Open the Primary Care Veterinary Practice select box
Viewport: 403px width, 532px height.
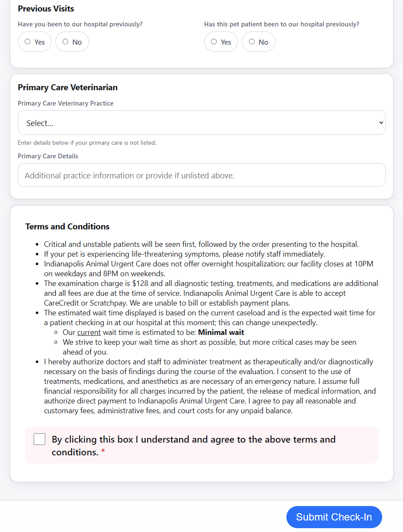pos(202,123)
